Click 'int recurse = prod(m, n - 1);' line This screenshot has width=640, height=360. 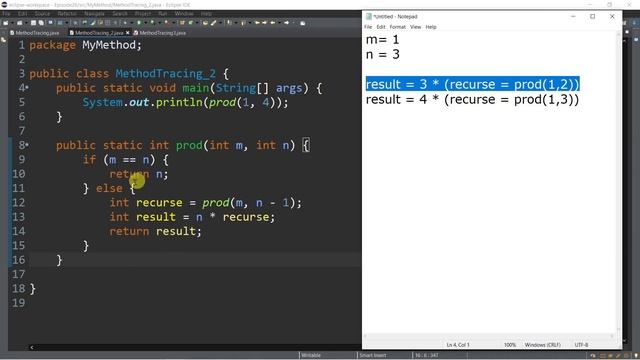tap(206, 202)
